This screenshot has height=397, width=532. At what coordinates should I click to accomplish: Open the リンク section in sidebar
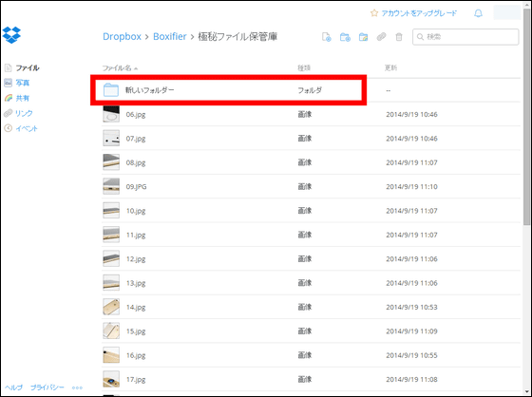[24, 113]
